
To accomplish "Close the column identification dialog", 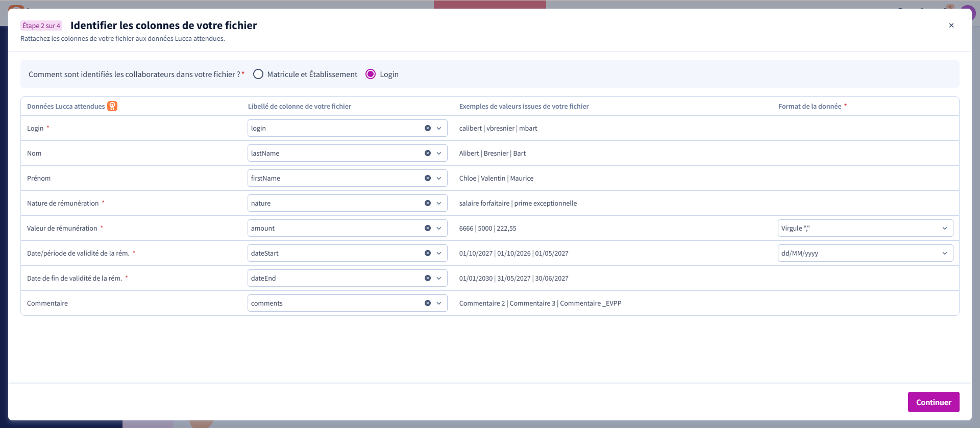I will 951,26.
